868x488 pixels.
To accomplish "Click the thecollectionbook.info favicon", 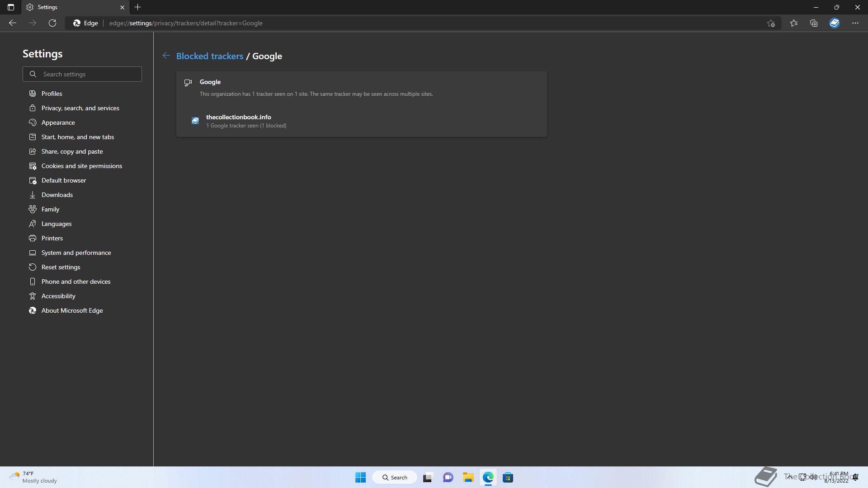I will 195,121.
